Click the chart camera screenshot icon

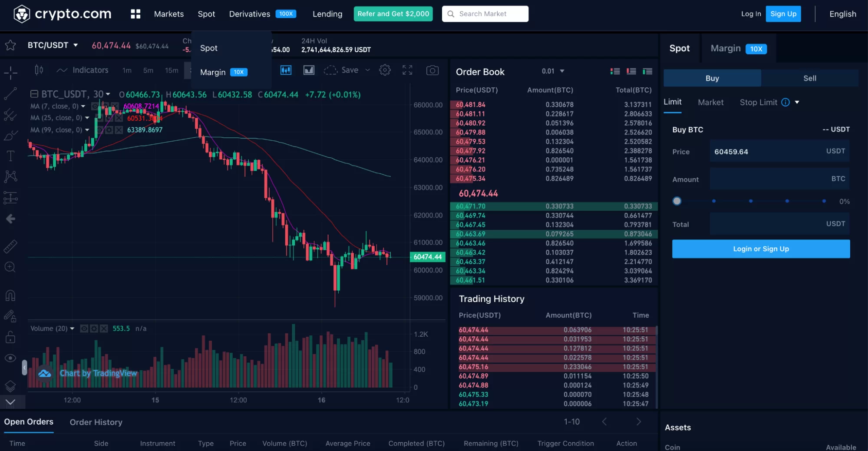(432, 70)
